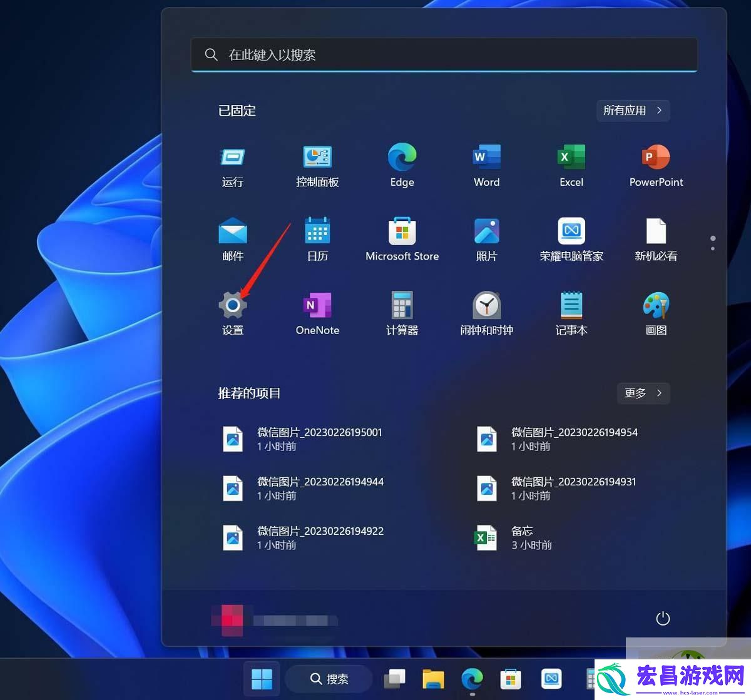This screenshot has width=751, height=700.
Task: Click the Windows Start button on taskbar
Action: click(262, 679)
